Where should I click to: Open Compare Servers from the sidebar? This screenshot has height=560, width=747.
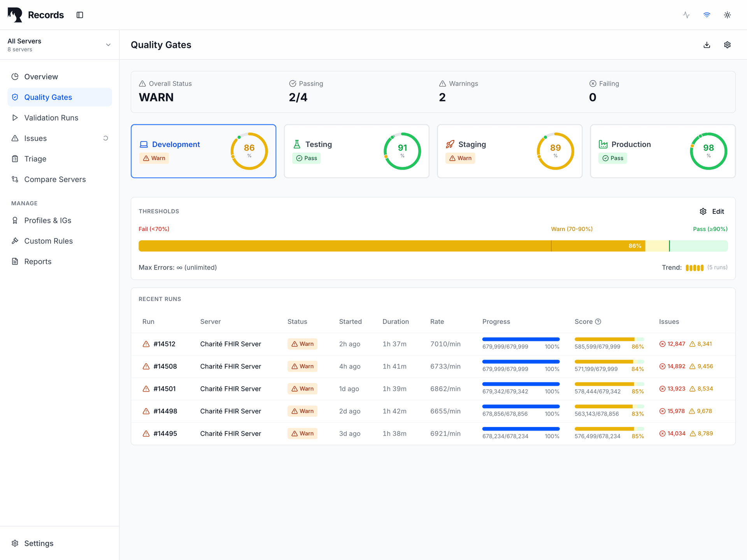pyautogui.click(x=55, y=179)
